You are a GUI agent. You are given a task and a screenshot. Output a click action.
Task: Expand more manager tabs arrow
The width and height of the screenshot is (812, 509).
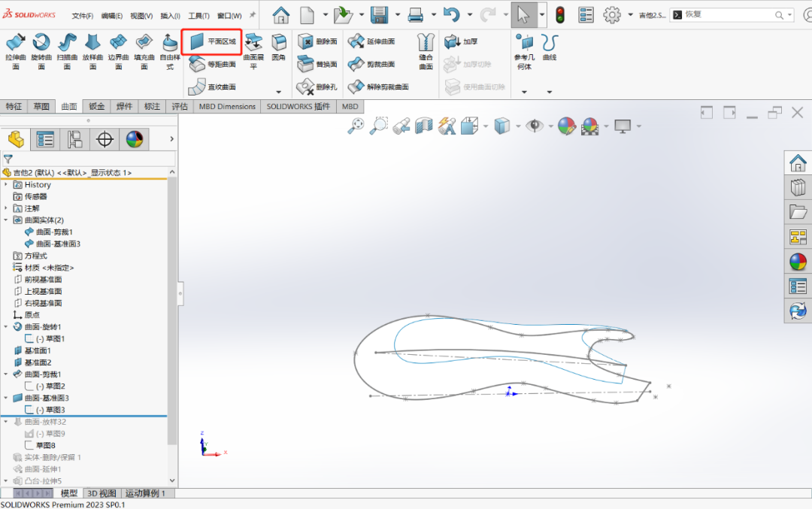coord(172,139)
